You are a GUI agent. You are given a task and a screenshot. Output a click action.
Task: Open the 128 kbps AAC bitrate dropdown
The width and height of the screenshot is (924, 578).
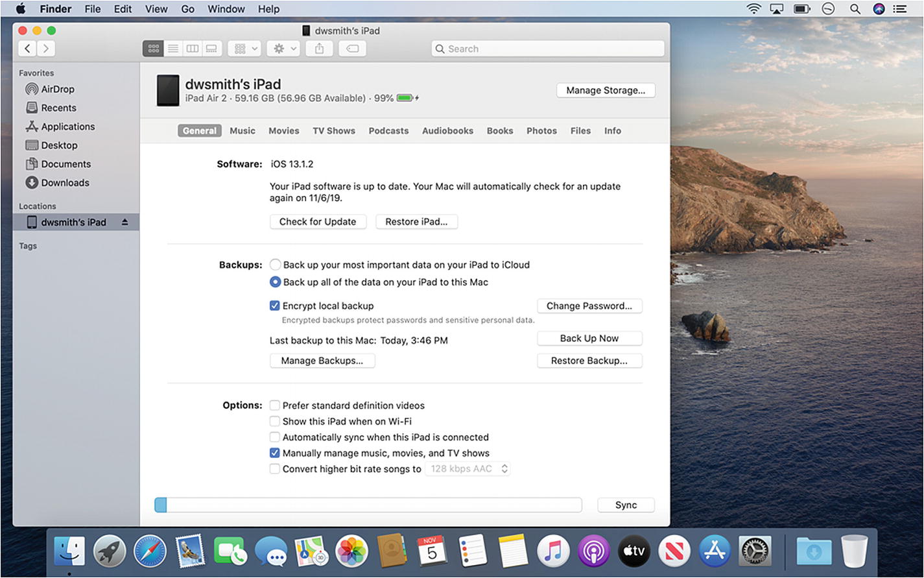tap(468, 468)
